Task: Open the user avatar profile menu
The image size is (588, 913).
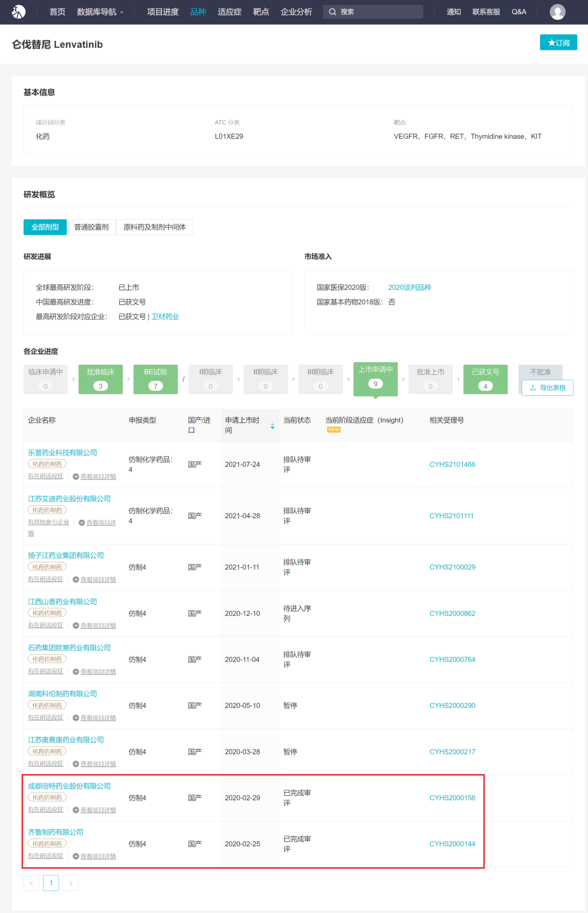Action: point(558,11)
